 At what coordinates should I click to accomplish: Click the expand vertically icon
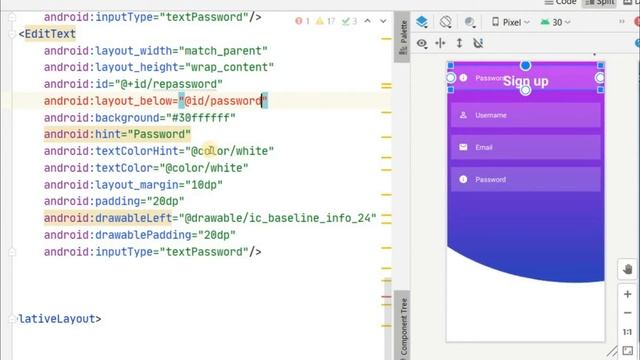[459, 43]
